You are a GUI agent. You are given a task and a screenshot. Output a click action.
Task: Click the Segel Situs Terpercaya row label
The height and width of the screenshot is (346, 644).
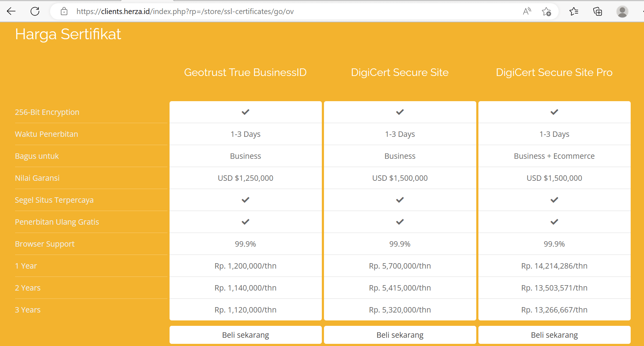click(54, 200)
